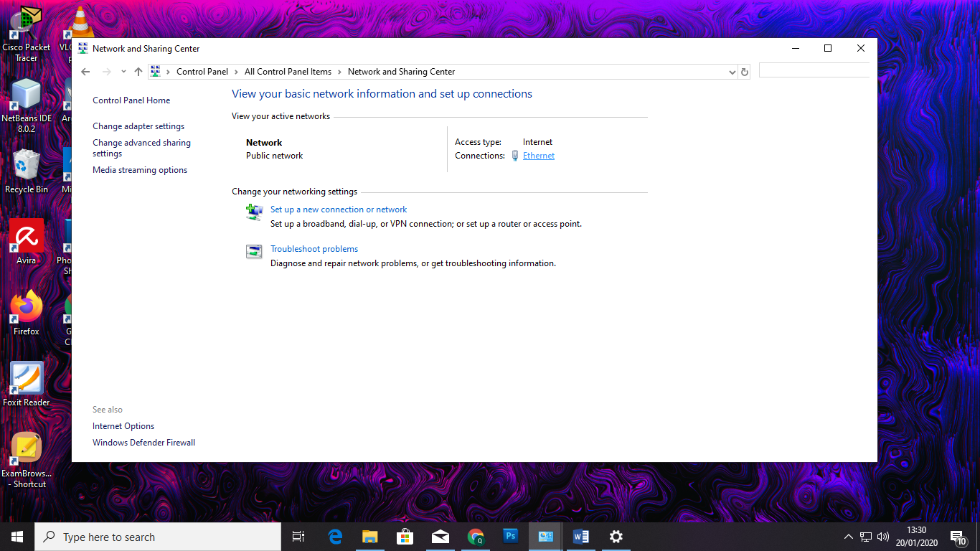Click the Back navigation arrow
This screenshot has width=980, height=551.
85,72
